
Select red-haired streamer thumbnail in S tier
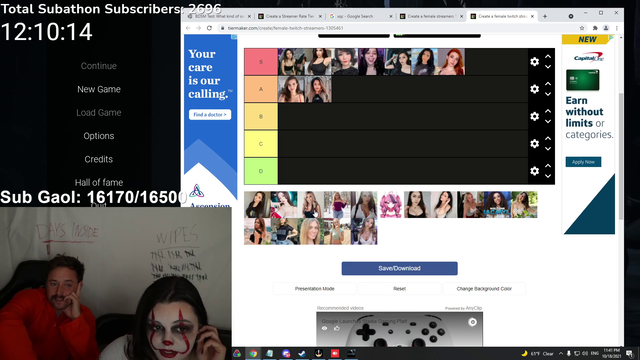pyautogui.click(x=451, y=62)
